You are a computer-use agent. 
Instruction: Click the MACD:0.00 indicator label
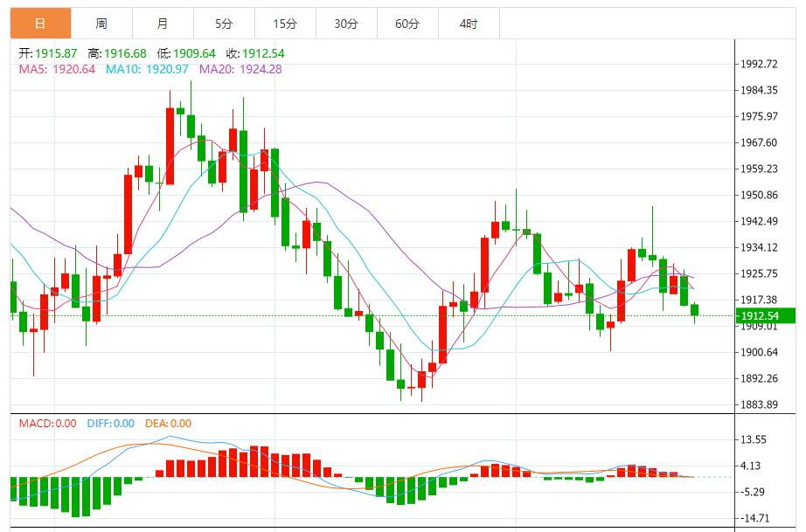[48, 424]
